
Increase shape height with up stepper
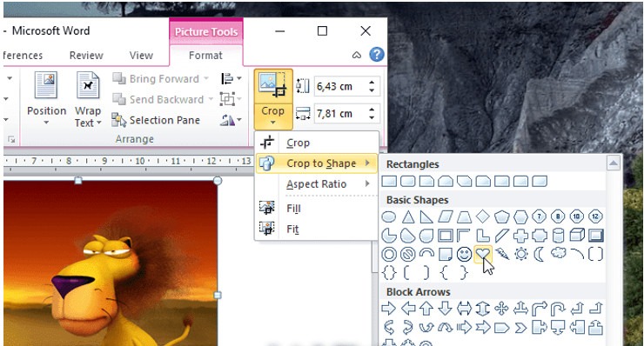372,83
